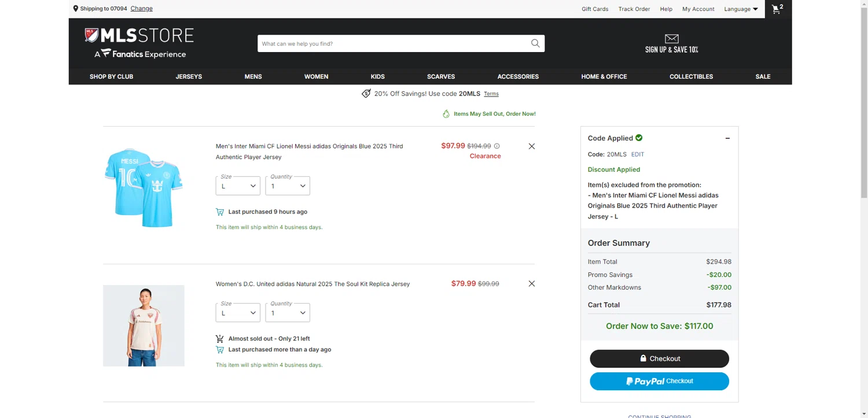Click cart icon by Last purchased more than a day ago
The width and height of the screenshot is (868, 418).
point(220,350)
